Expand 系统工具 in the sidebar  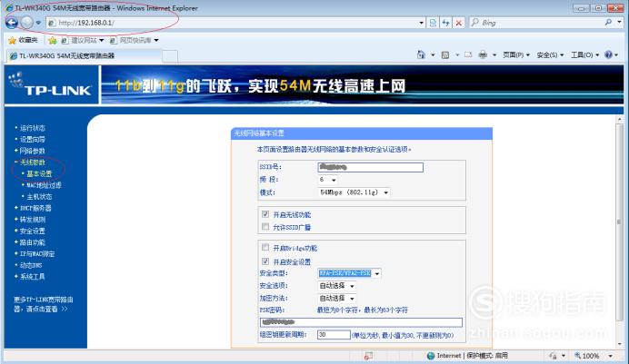pyautogui.click(x=32, y=277)
